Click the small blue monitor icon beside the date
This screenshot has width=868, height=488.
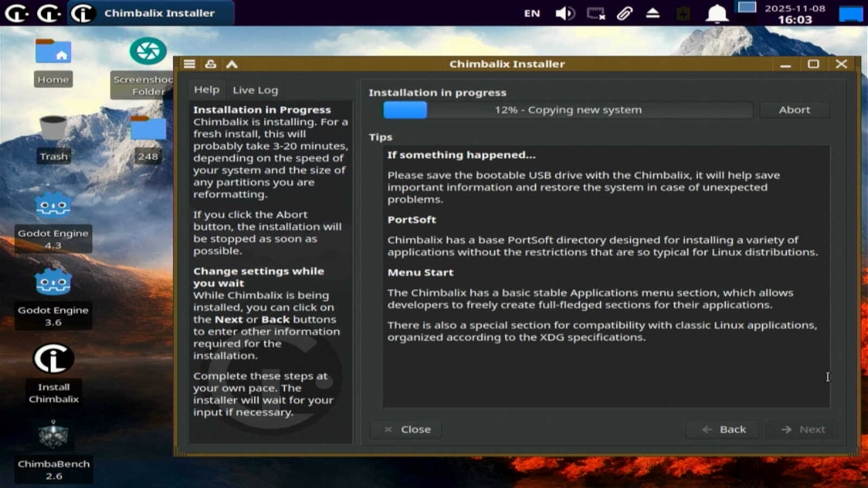coord(746,8)
